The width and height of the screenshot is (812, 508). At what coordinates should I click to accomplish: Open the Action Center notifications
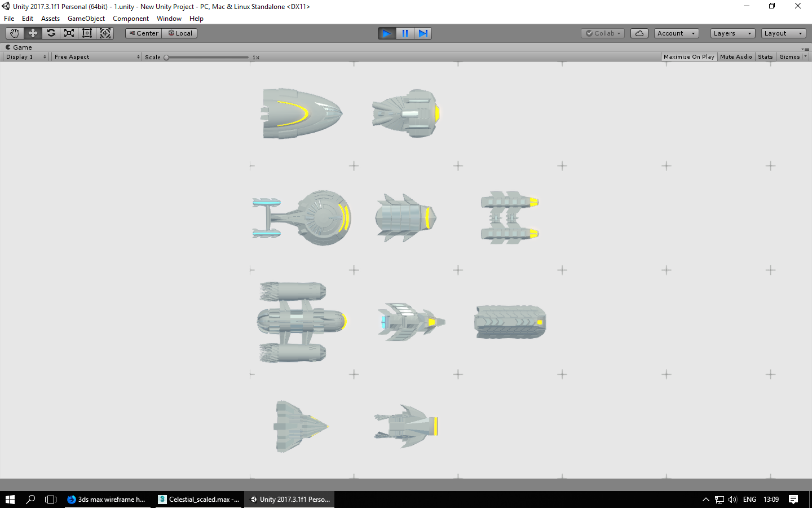pos(793,500)
